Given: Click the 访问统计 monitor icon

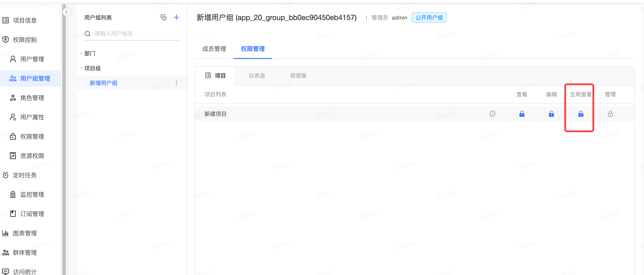Looking at the screenshot, I should [x=6, y=272].
